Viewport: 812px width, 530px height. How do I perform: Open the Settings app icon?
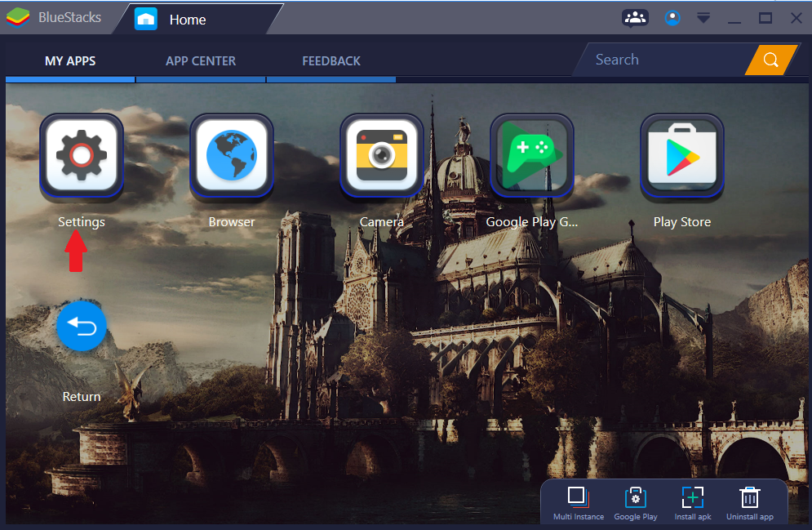pos(82,155)
